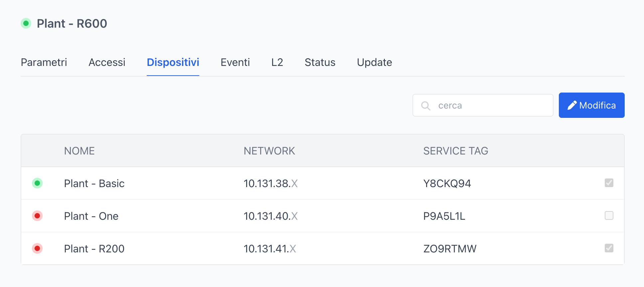Select the Dispositivi tab
This screenshot has width=644, height=287.
click(173, 62)
